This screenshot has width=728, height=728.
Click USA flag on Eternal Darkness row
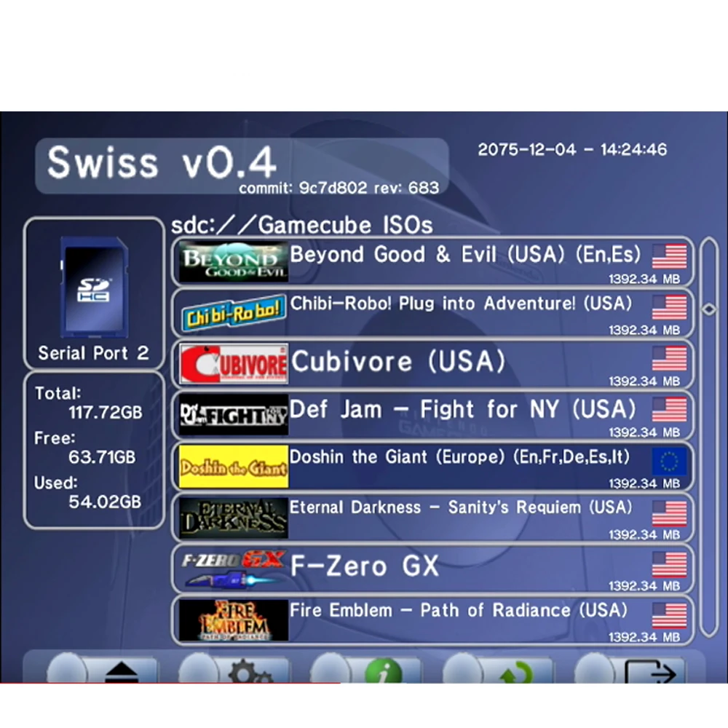[x=669, y=513]
